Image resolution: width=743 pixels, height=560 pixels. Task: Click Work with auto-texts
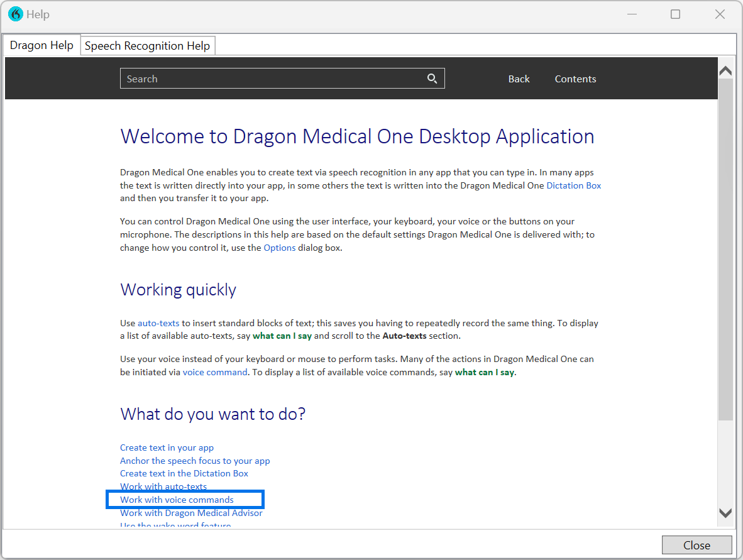tap(163, 486)
